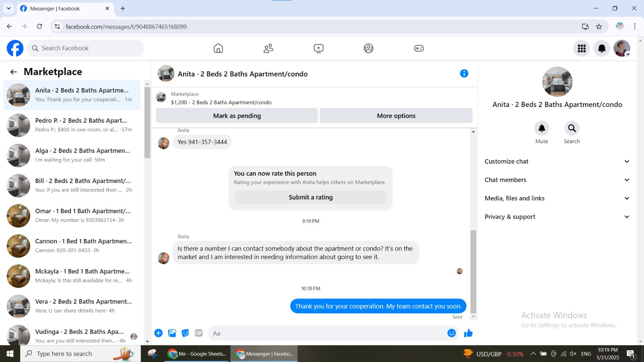Image resolution: width=644 pixels, height=362 pixels.
Task: Open the $1,200 Marketplace listing link
Action: click(x=221, y=102)
